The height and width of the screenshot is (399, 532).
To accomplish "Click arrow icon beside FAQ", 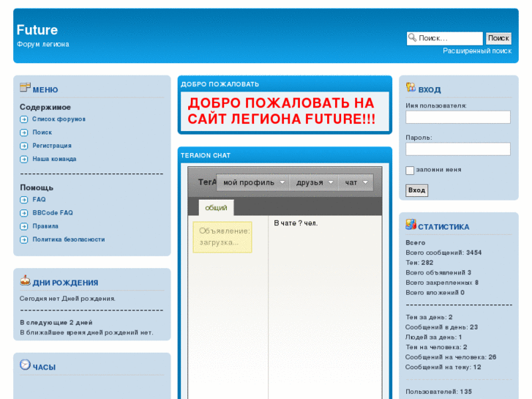I will tap(23, 200).
